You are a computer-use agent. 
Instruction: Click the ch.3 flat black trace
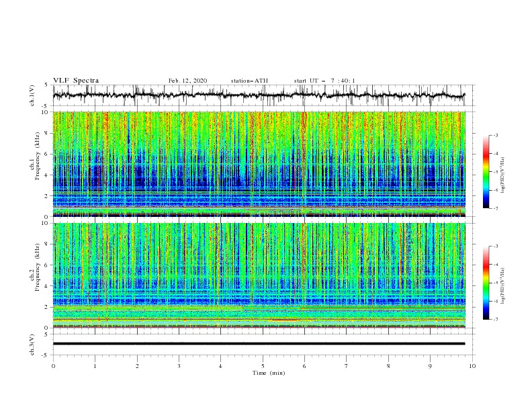pos(259,344)
